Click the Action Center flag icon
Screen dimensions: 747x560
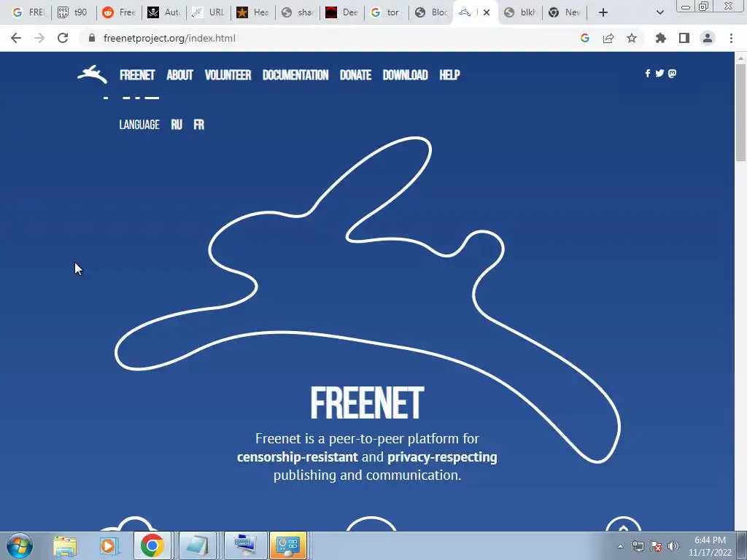coord(656,546)
